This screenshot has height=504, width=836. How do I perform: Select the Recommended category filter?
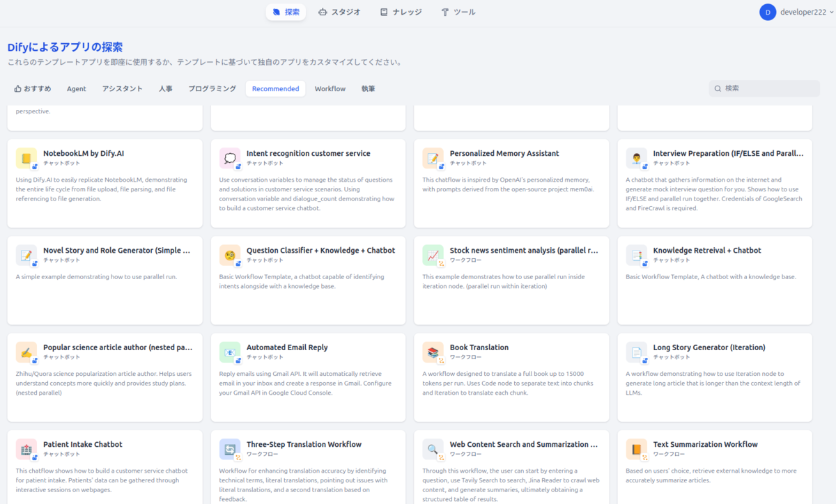point(275,88)
